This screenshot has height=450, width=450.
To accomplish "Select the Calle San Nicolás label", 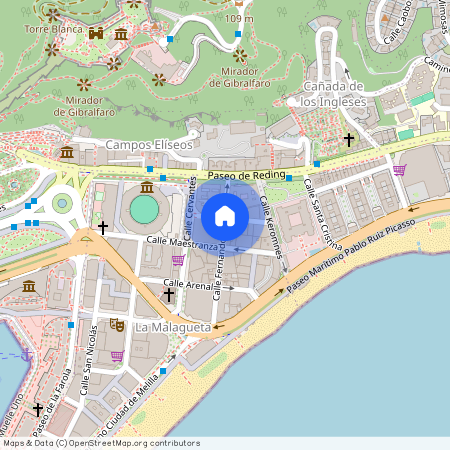I will tap(89, 360).
